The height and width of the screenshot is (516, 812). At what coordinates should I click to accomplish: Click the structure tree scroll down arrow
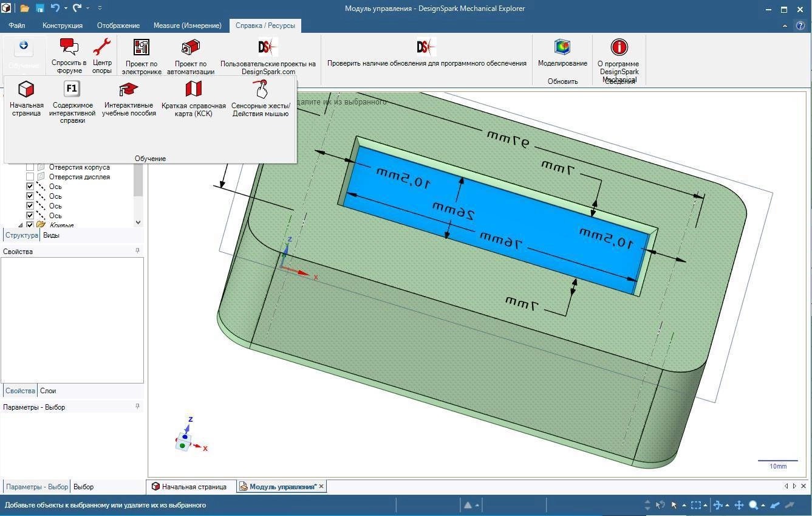[138, 222]
